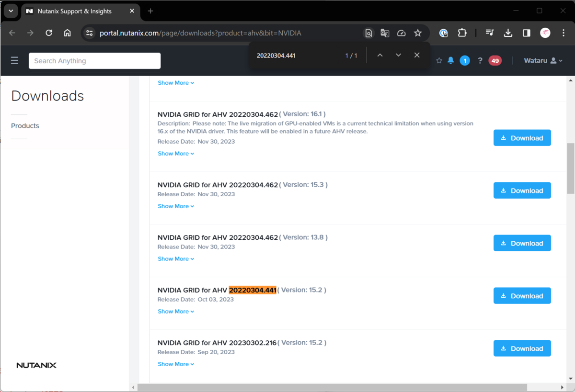
Task: Bookmark this page with the star icon
Action: tap(418, 33)
